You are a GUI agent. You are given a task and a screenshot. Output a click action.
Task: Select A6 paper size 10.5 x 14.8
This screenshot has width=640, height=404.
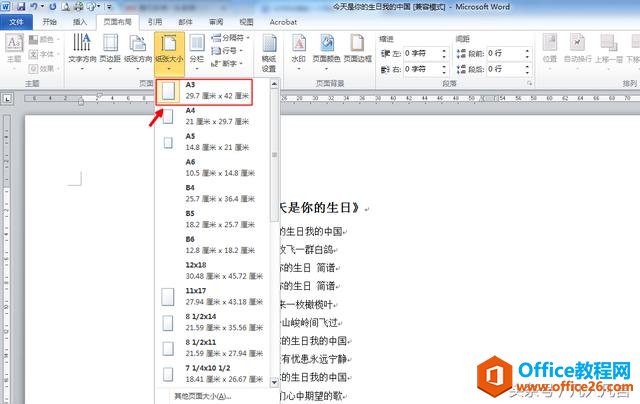[x=212, y=167]
